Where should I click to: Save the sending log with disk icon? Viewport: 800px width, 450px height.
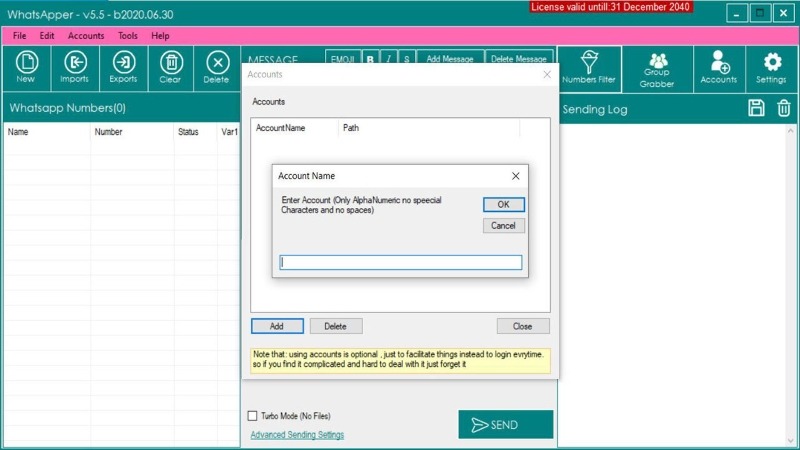[757, 109]
